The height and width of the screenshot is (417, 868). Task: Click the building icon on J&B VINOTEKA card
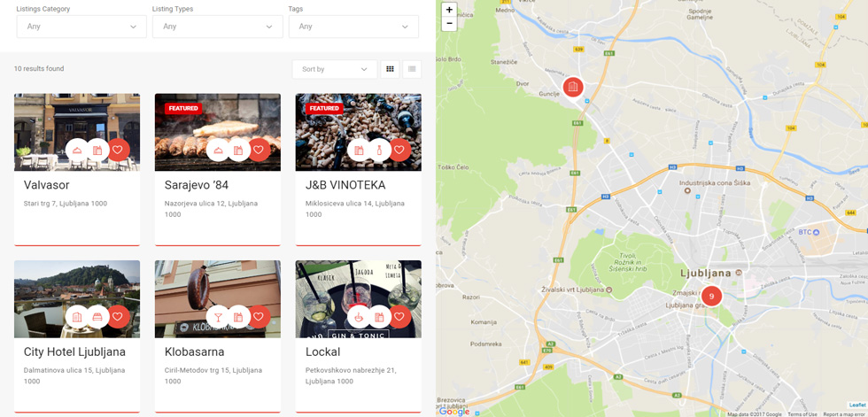[358, 150]
